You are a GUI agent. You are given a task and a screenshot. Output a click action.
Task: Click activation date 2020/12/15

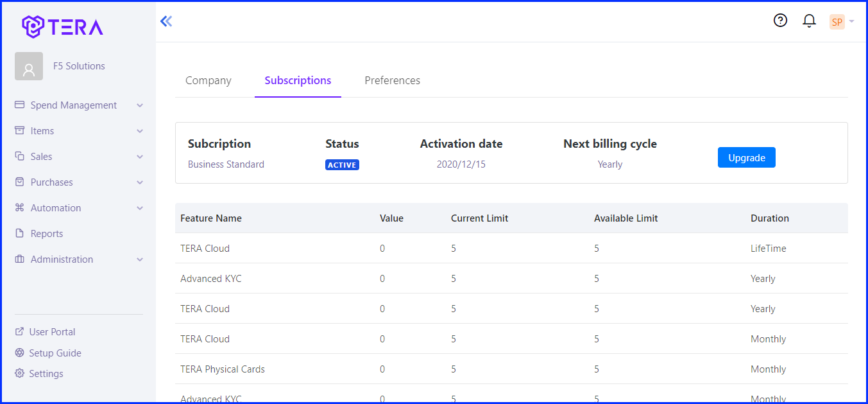click(x=461, y=164)
